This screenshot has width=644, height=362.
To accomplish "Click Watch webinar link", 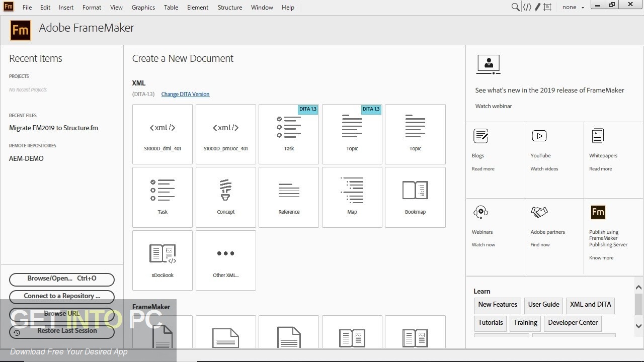I will (494, 106).
